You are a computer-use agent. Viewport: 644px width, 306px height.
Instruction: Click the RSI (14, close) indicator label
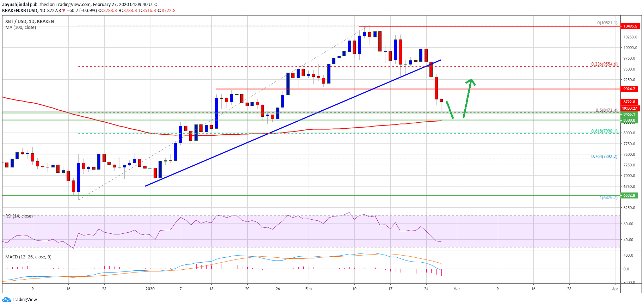[19, 216]
